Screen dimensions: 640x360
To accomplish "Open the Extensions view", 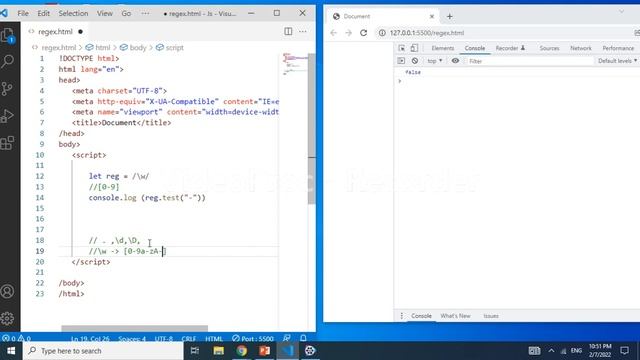I will tap(7, 143).
